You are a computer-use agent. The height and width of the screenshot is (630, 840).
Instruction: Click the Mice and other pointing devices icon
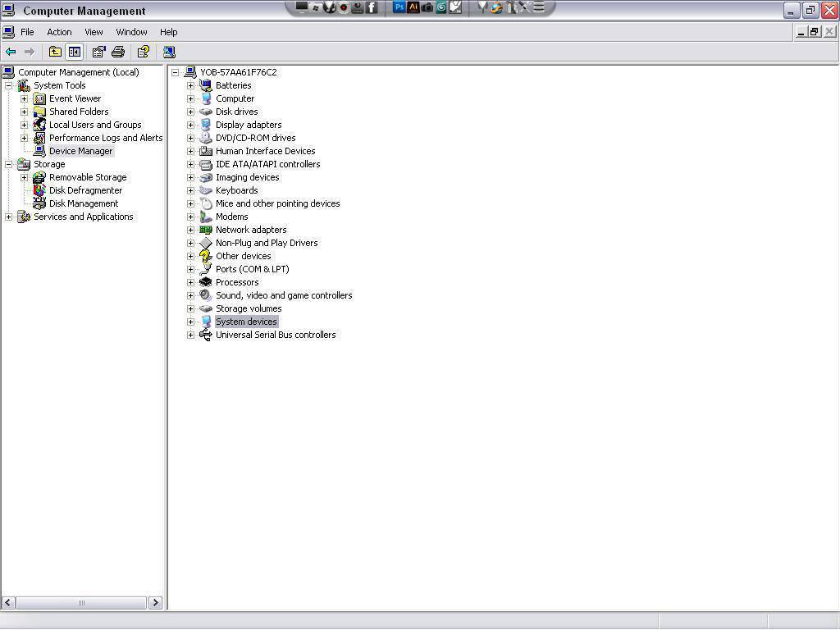(206, 203)
